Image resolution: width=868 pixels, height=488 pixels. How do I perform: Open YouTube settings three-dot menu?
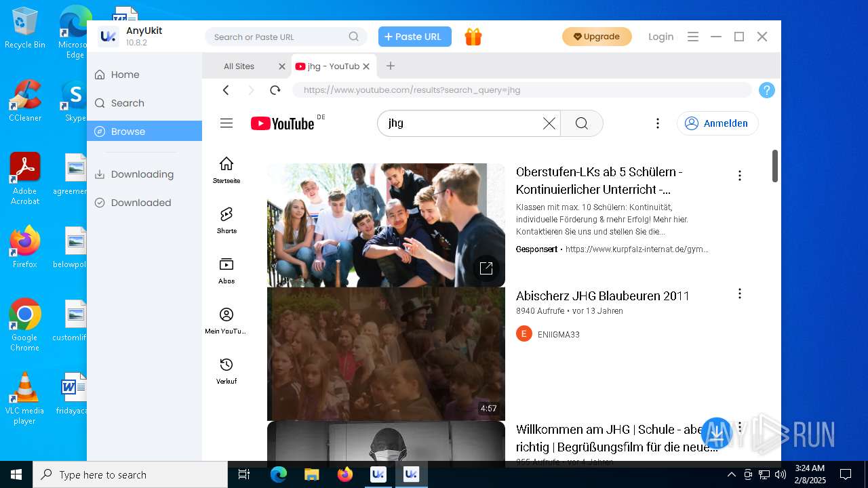657,123
